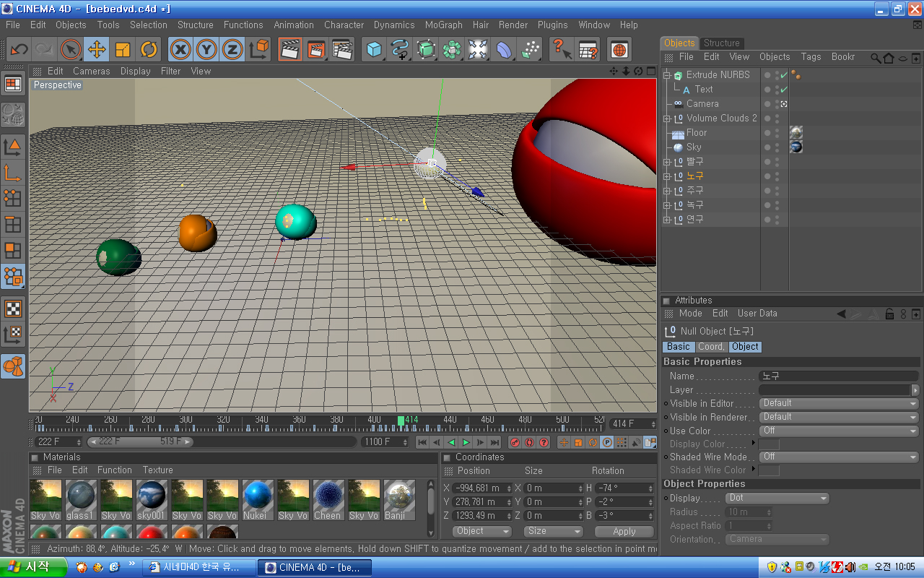Viewport: 924px width, 578px height.
Task: Open the particle objects icon
Action: click(x=531, y=49)
